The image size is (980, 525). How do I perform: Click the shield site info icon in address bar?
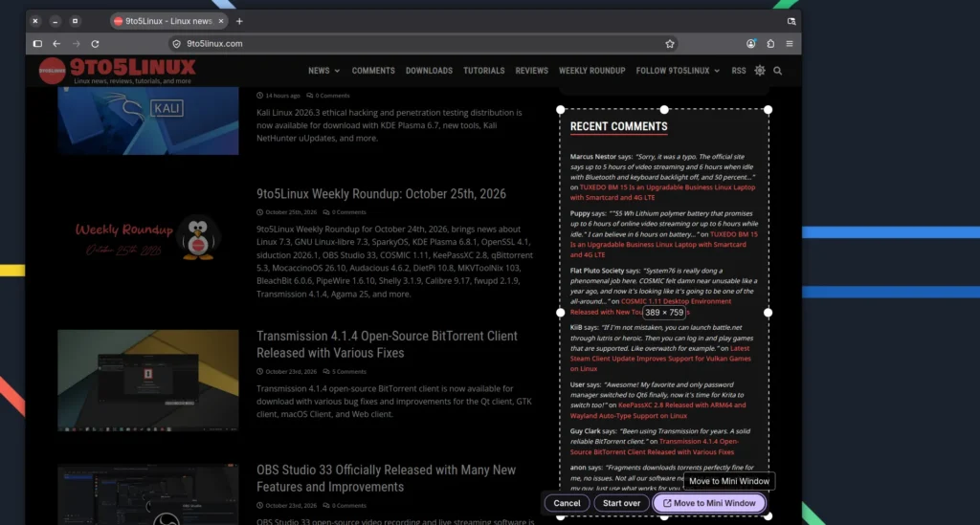[176, 44]
